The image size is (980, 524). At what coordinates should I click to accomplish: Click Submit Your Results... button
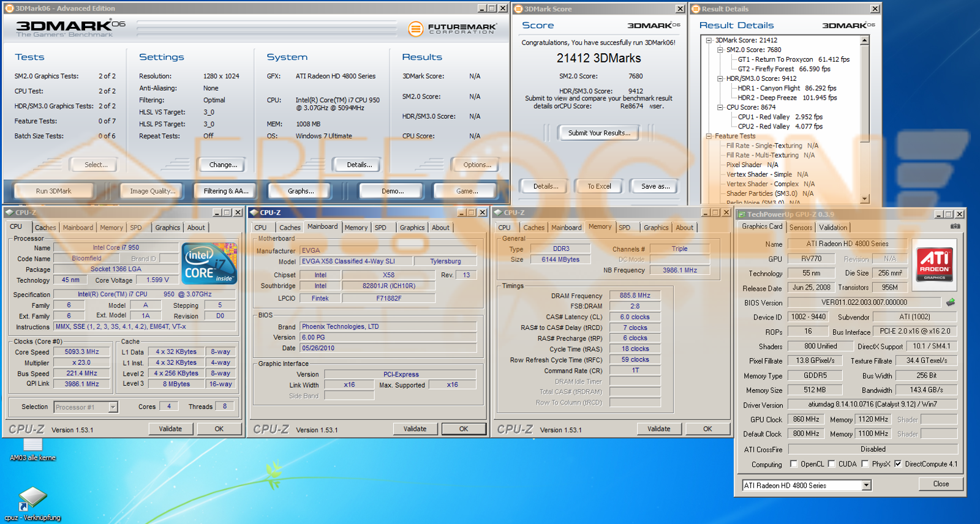599,133
